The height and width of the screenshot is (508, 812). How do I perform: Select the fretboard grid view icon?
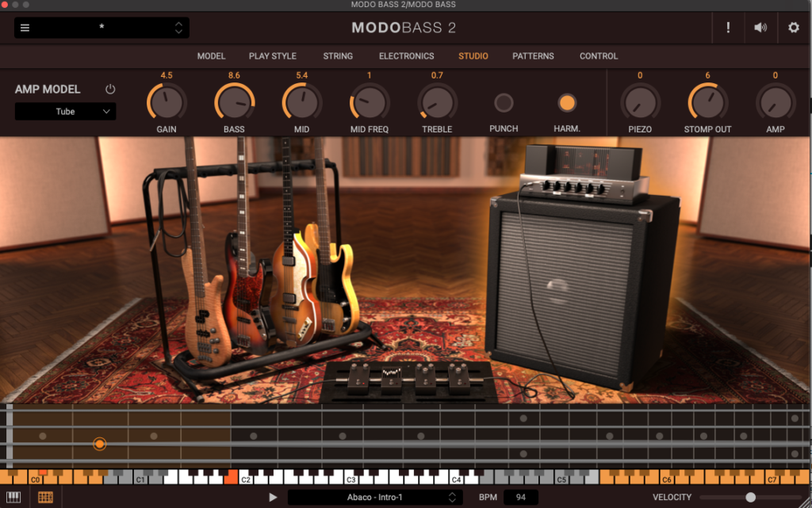[45, 497]
